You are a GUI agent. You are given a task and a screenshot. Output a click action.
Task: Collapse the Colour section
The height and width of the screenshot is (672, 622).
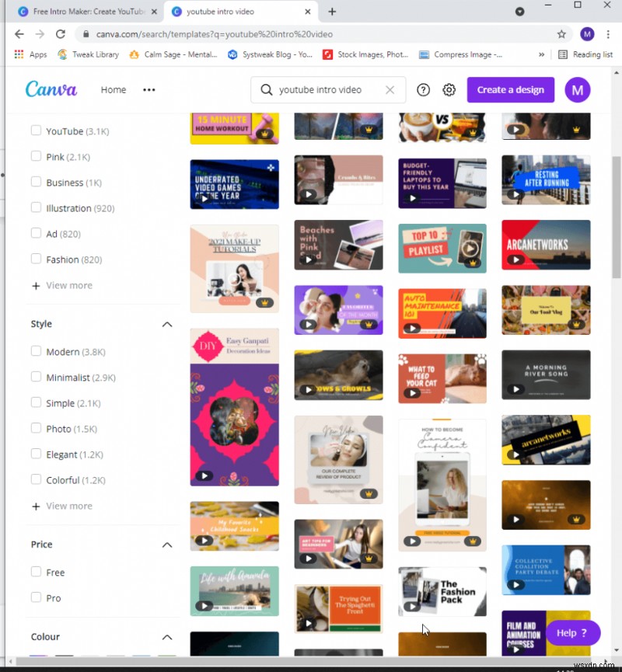click(x=166, y=637)
